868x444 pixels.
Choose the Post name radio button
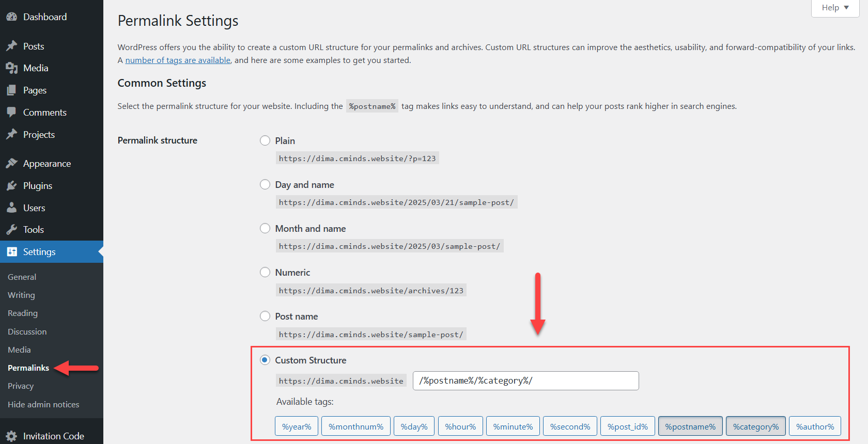tap(265, 316)
